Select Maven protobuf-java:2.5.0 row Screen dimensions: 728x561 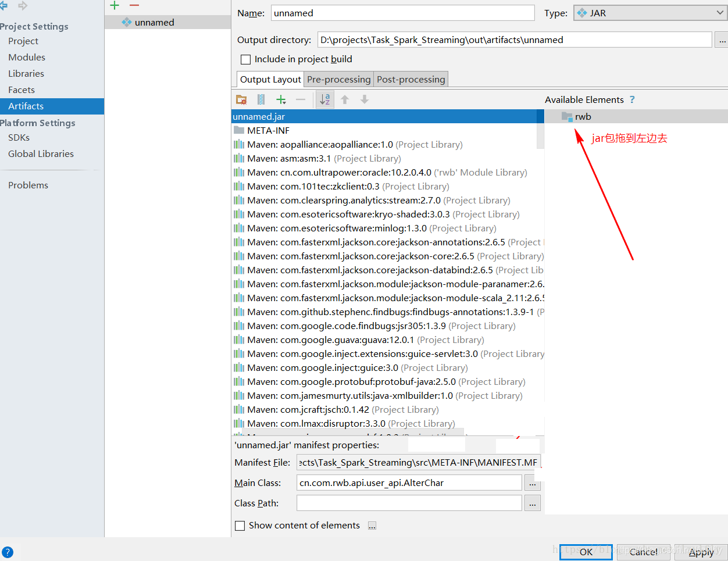click(x=387, y=381)
